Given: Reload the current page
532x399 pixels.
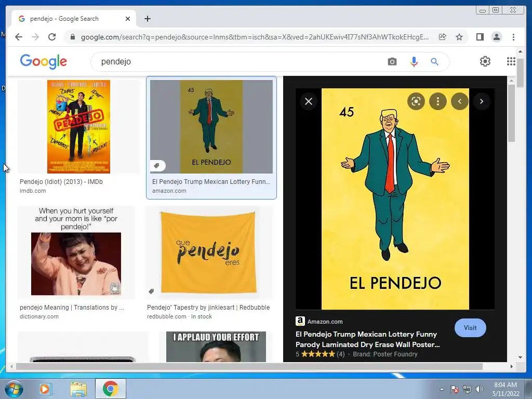Looking at the screenshot, I should (x=52, y=37).
